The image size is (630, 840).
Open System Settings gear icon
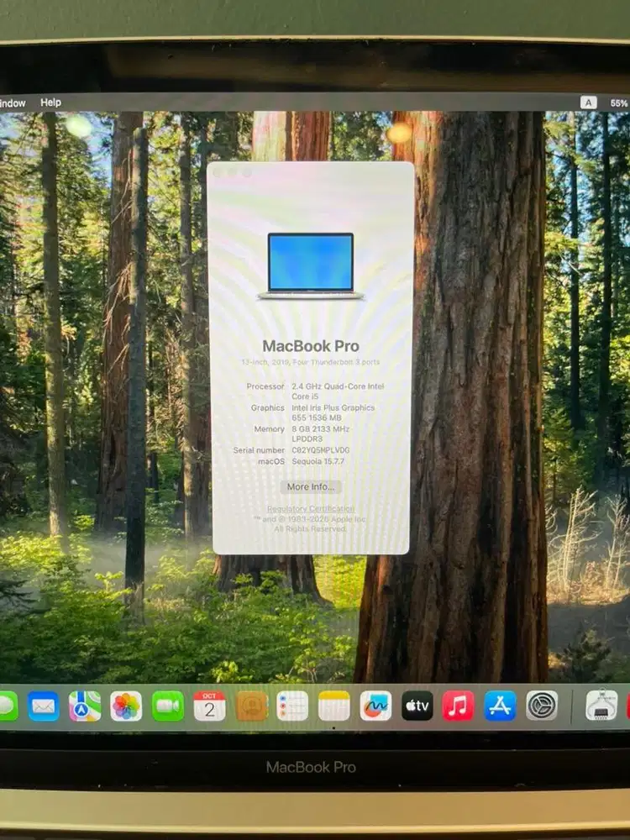pos(542,706)
